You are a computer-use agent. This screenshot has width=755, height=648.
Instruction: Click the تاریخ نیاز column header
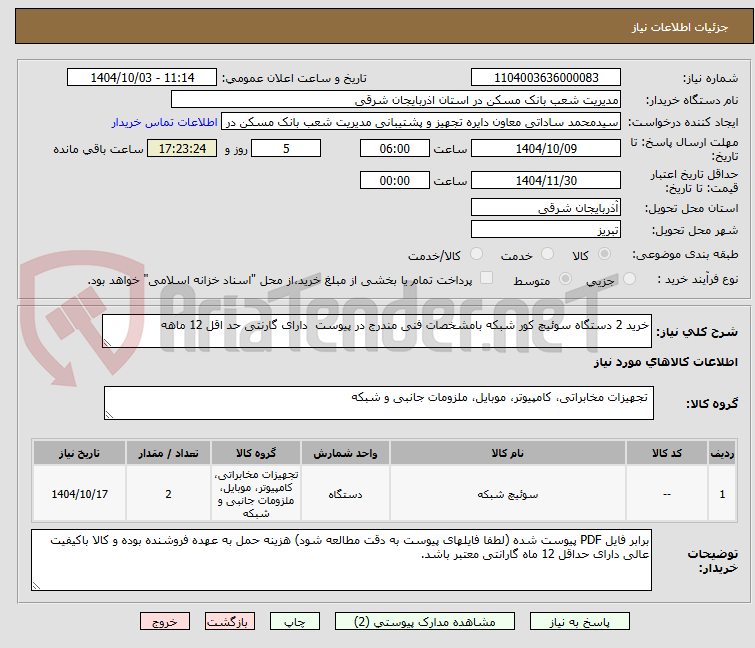(x=79, y=453)
